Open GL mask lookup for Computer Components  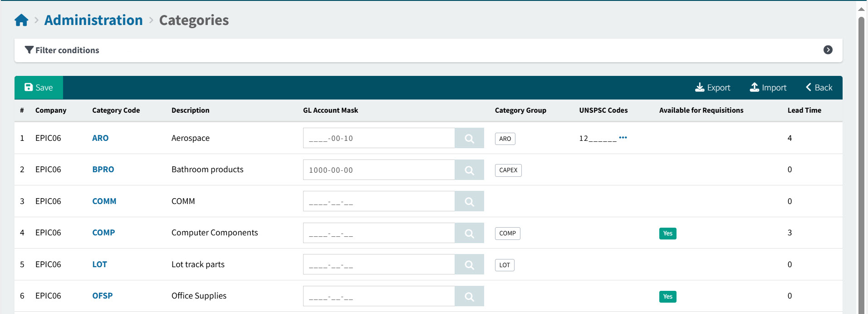[x=469, y=233]
